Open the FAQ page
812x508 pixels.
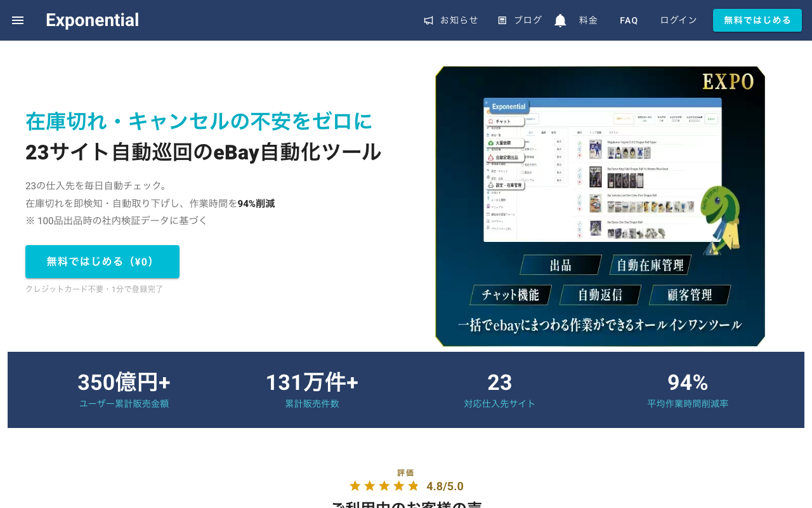pyautogui.click(x=629, y=20)
